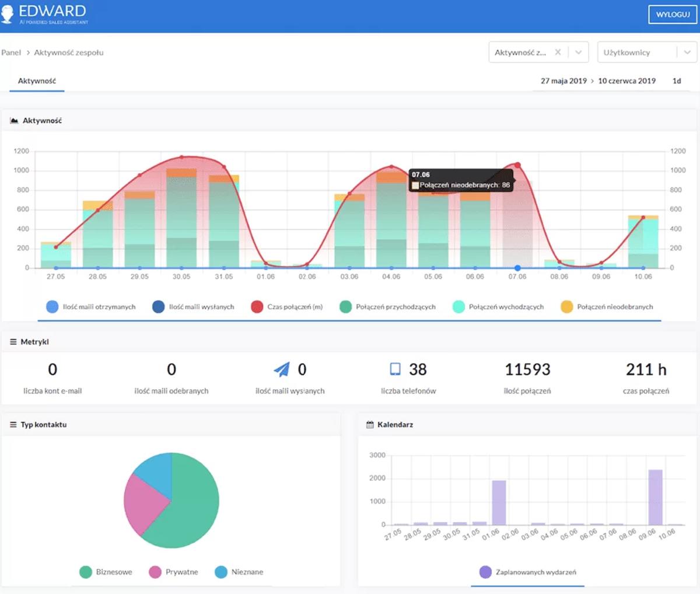Image resolution: width=700 pixels, height=594 pixels.
Task: Expand the 'Aktywność z...' dropdown arrow
Action: [578, 52]
